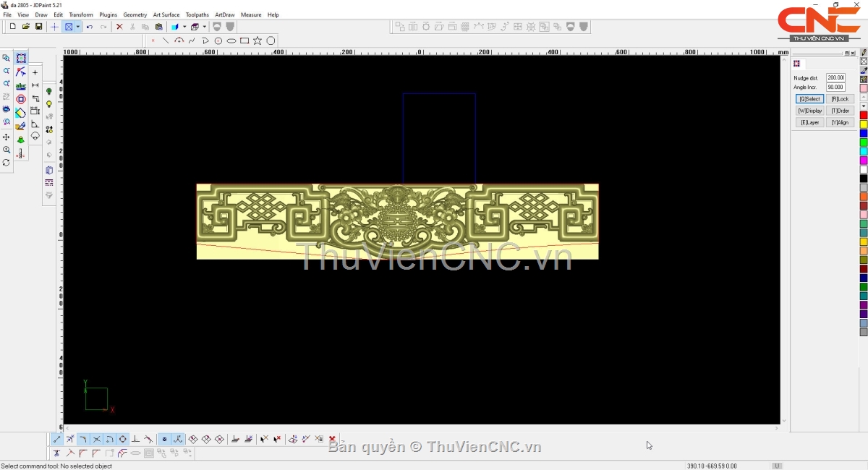868x470 pixels.
Task: Click the Undo arrow icon
Action: 90,27
